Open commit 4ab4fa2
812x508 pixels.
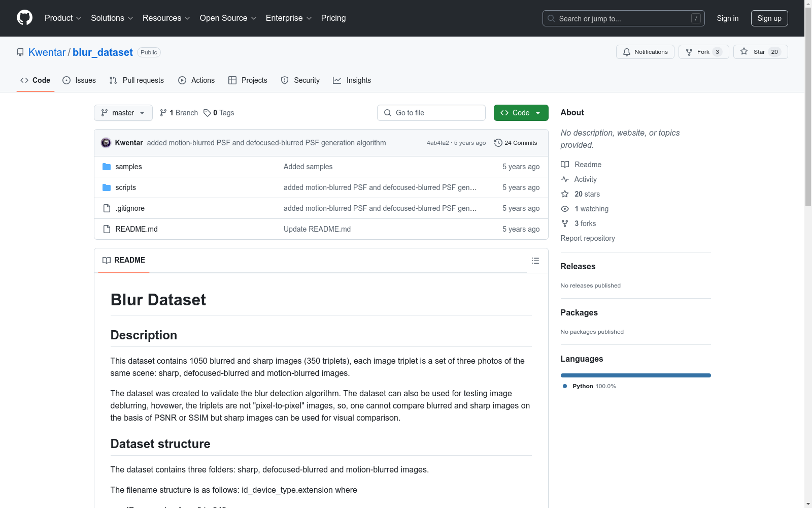pos(438,143)
